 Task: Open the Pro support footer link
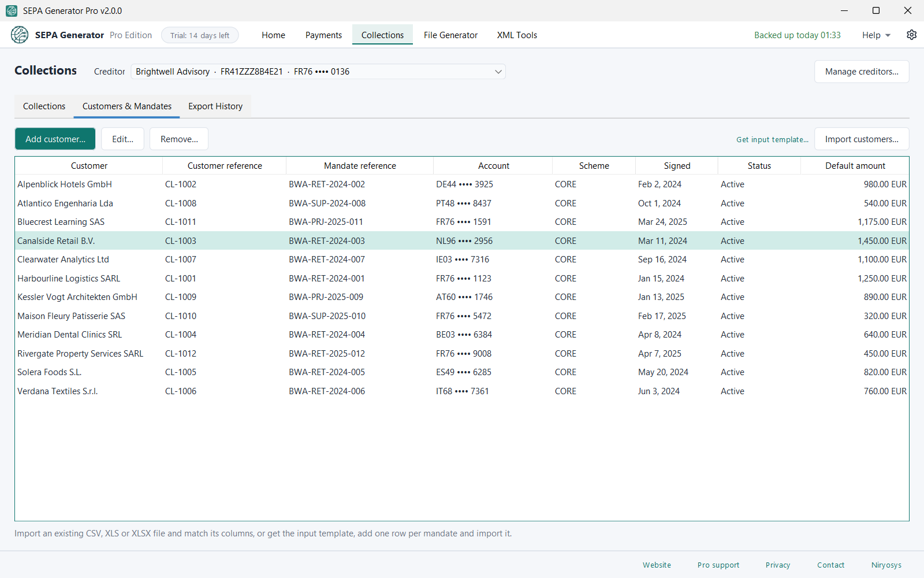pyautogui.click(x=718, y=565)
